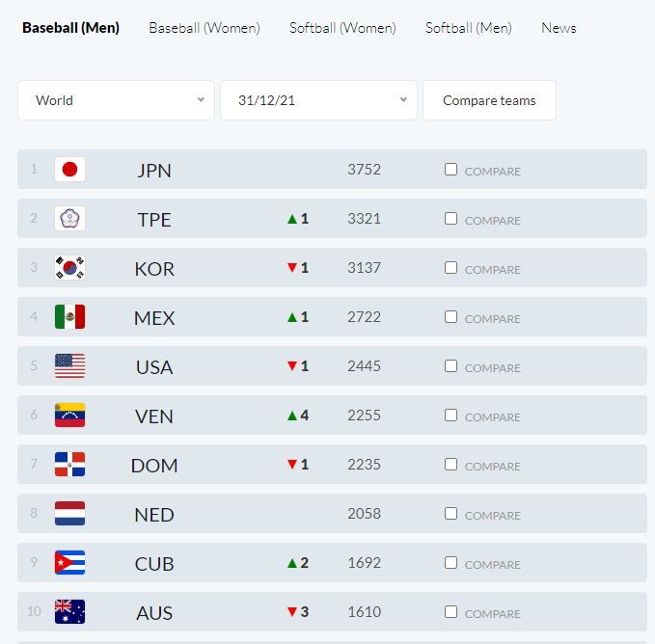The image size is (655, 644).
Task: Click the Chinese Taipei flag icon
Action: (x=69, y=219)
